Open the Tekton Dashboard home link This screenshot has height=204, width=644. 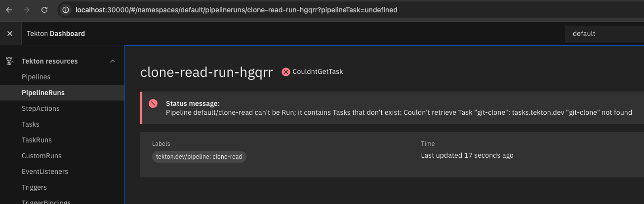click(x=56, y=34)
